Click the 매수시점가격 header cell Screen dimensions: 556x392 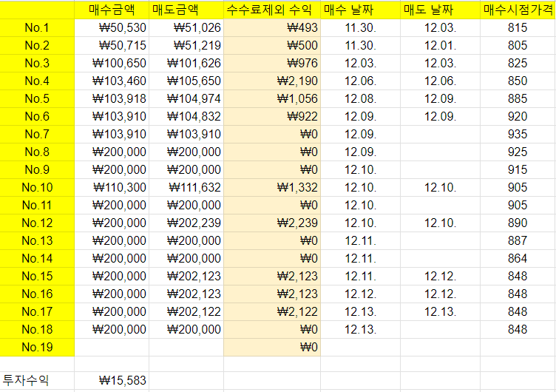[x=518, y=10]
